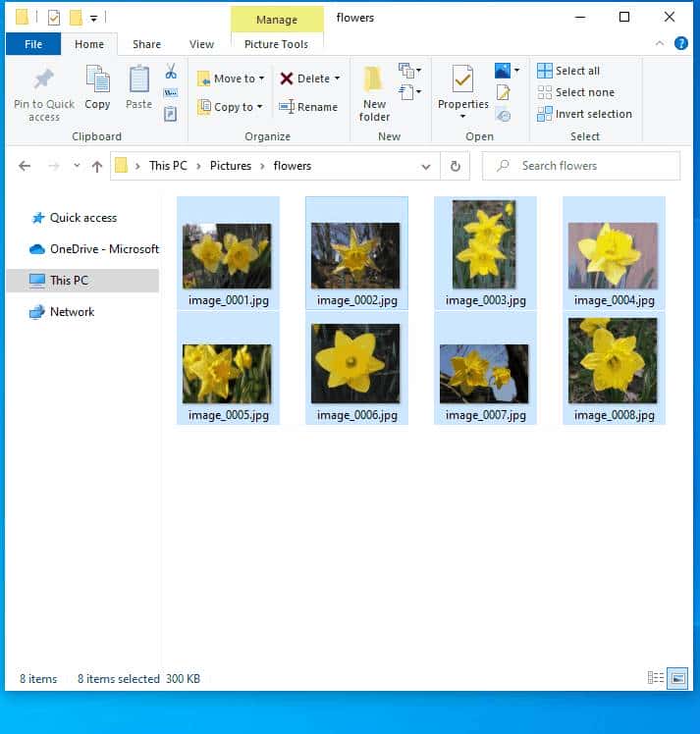Switch to the View tab

click(201, 44)
